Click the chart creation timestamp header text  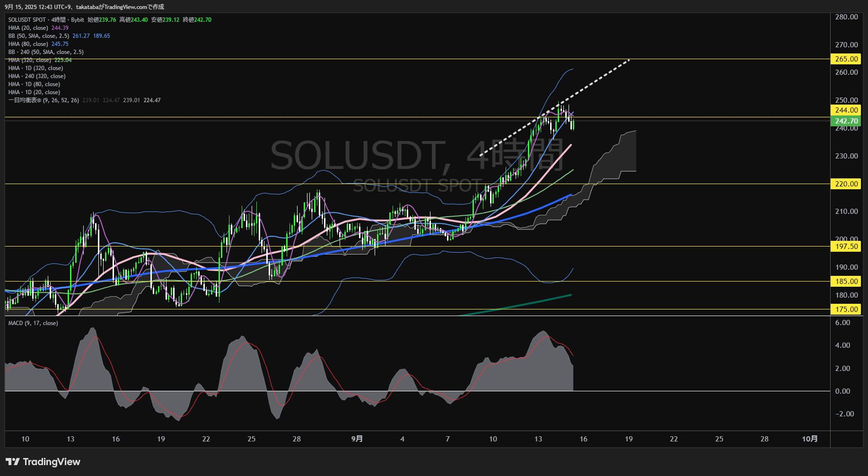tap(84, 7)
